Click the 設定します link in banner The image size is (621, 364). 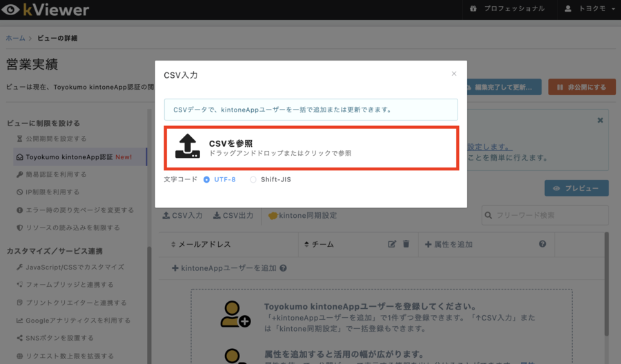pos(490,147)
